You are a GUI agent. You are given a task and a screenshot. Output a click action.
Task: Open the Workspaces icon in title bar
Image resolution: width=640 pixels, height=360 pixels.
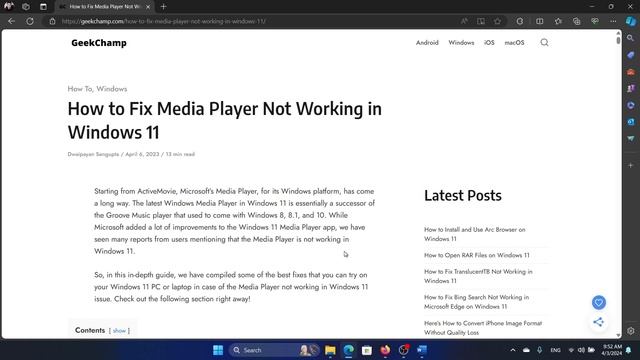pyautogui.click(x=26, y=7)
